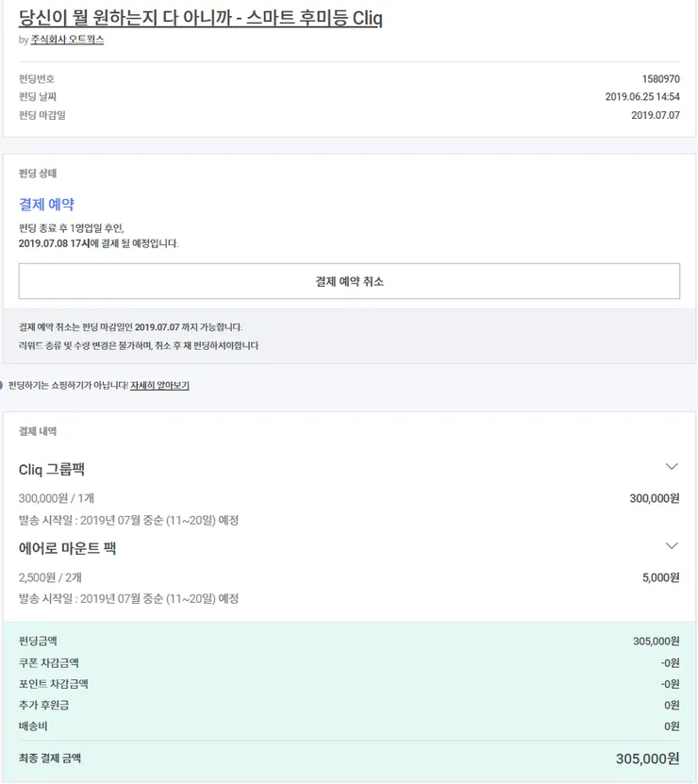This screenshot has height=784, width=698.
Task: Click the 펀딩 상태 section heading
Action: coord(38,174)
